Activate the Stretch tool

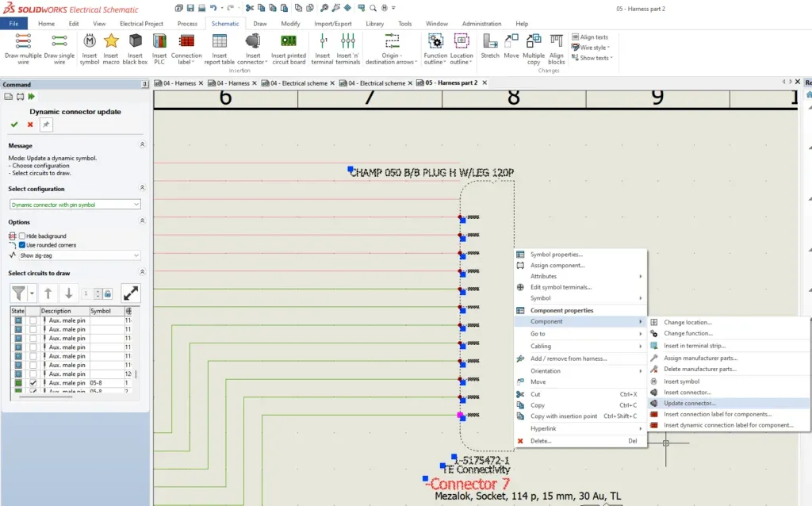tap(490, 47)
